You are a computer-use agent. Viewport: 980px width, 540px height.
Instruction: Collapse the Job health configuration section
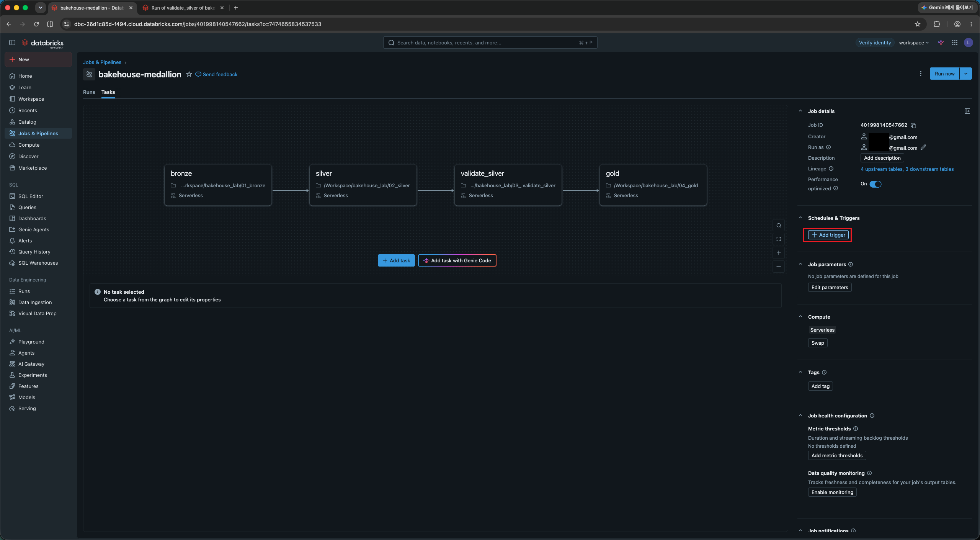800,416
